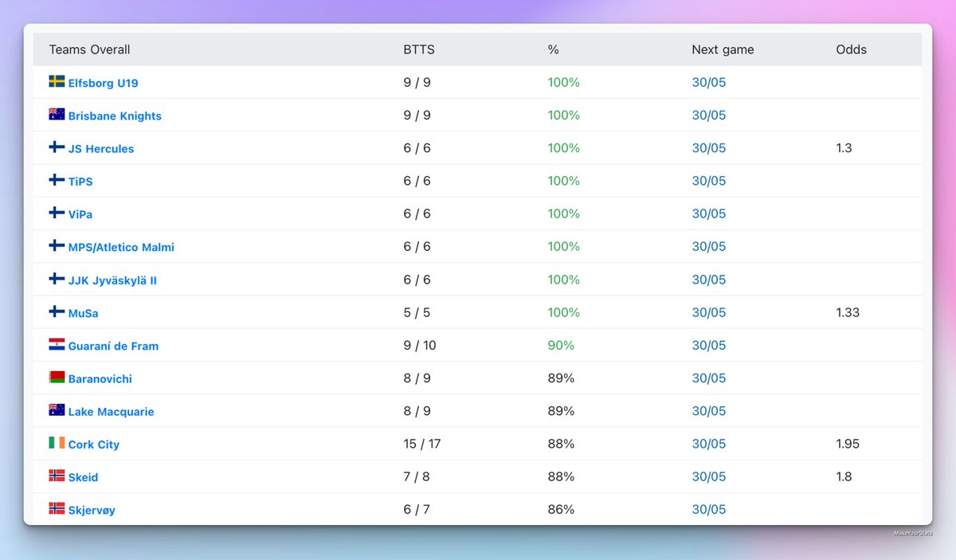Click the Odds column header
Screen dimensions: 956x560
pos(851,49)
